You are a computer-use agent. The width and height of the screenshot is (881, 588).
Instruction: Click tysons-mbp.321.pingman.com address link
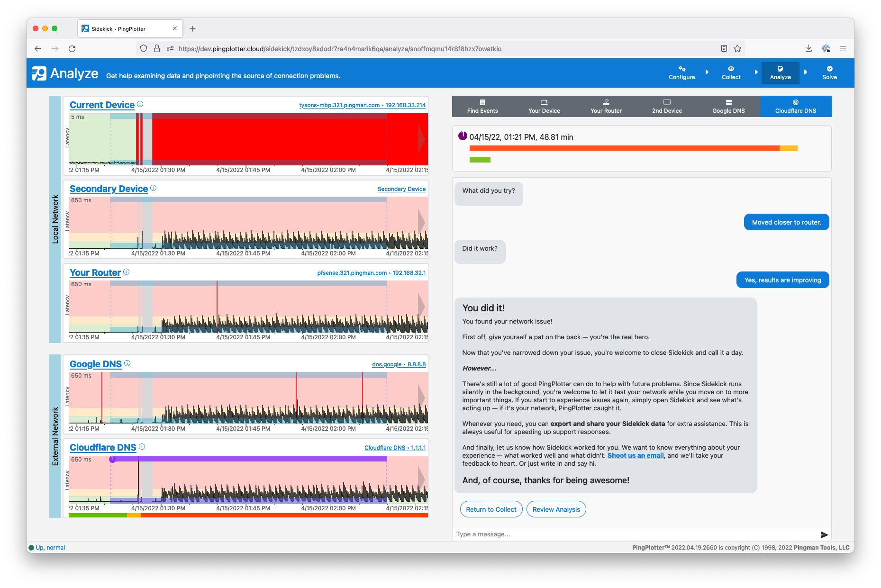point(362,105)
